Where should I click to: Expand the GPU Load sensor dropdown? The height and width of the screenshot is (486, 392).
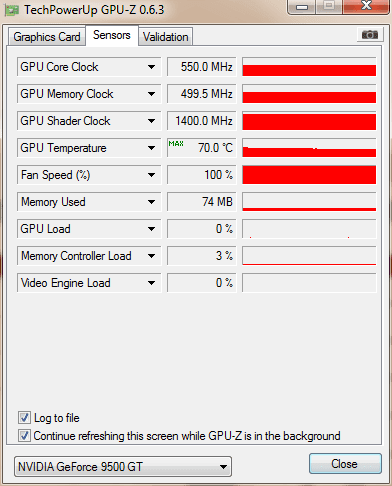point(151,229)
